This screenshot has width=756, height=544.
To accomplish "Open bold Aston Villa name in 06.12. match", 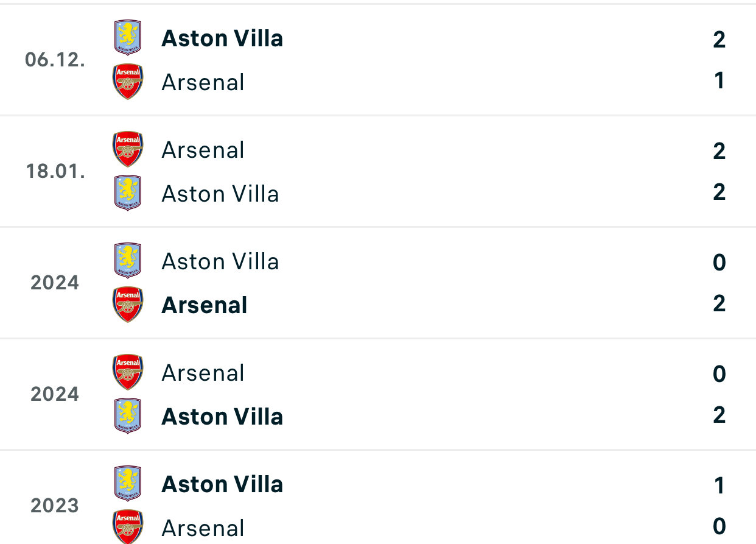I will pos(222,38).
